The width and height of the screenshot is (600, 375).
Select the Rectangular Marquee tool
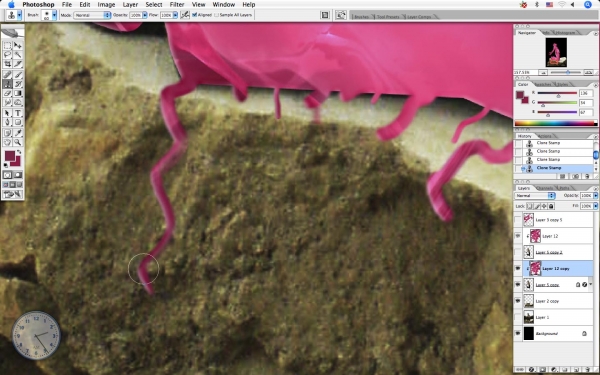pos(7,46)
